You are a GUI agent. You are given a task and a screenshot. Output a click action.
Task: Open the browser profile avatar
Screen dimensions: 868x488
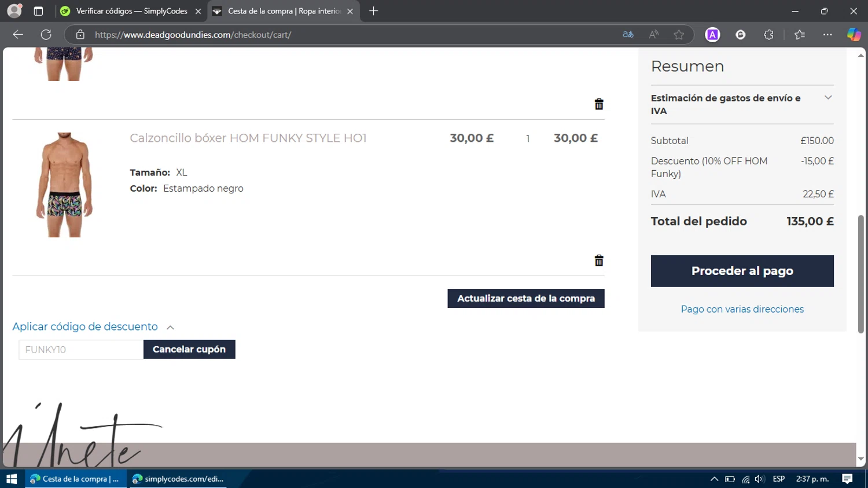click(x=14, y=11)
